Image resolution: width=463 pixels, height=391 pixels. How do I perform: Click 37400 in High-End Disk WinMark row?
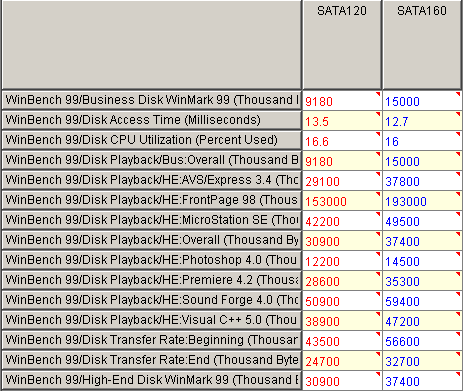(422, 380)
